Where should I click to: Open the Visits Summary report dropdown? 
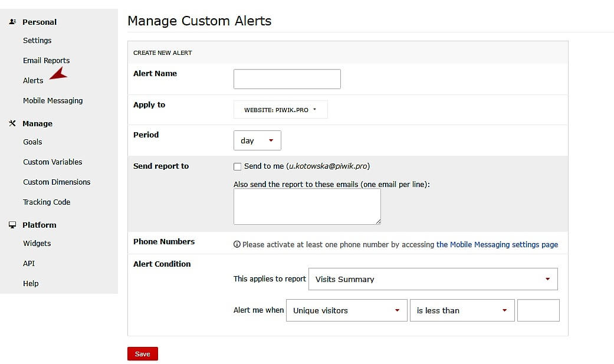(x=432, y=278)
